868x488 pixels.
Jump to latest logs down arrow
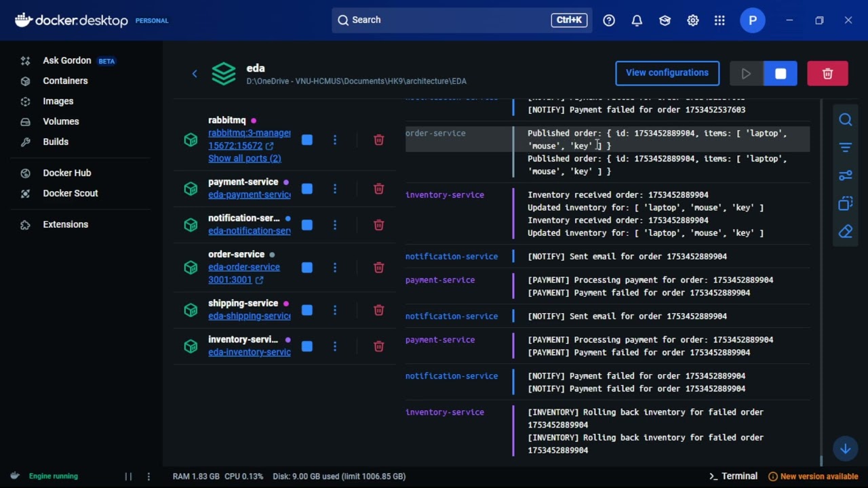[846, 449]
